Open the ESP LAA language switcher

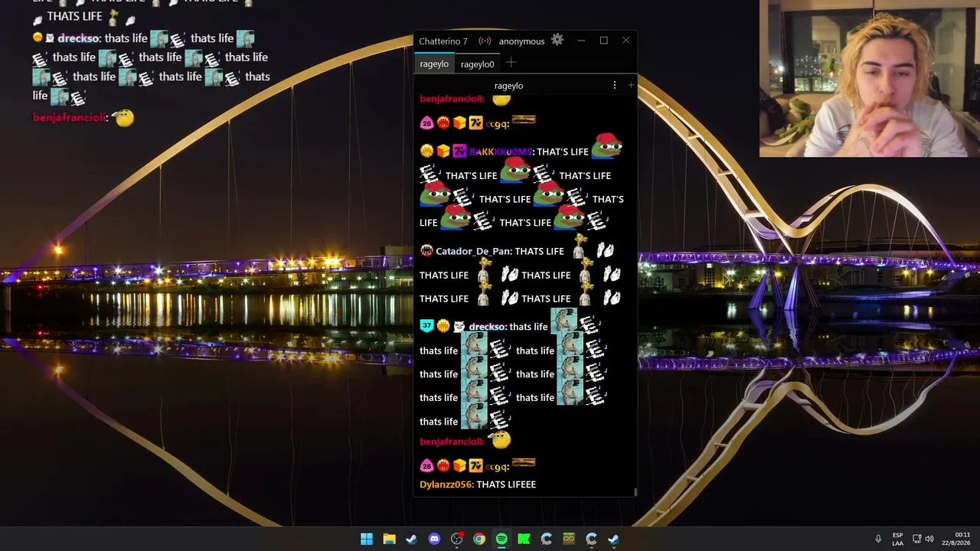[897, 539]
